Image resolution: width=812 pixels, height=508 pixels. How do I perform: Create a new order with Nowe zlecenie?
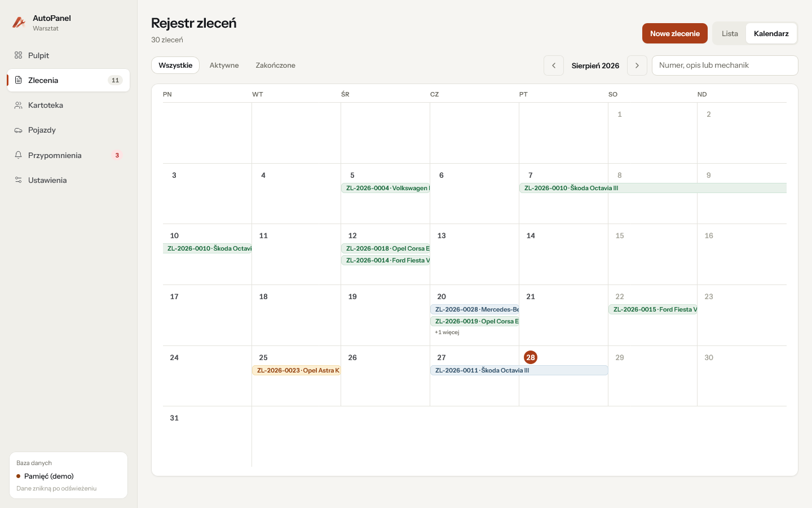coord(675,33)
